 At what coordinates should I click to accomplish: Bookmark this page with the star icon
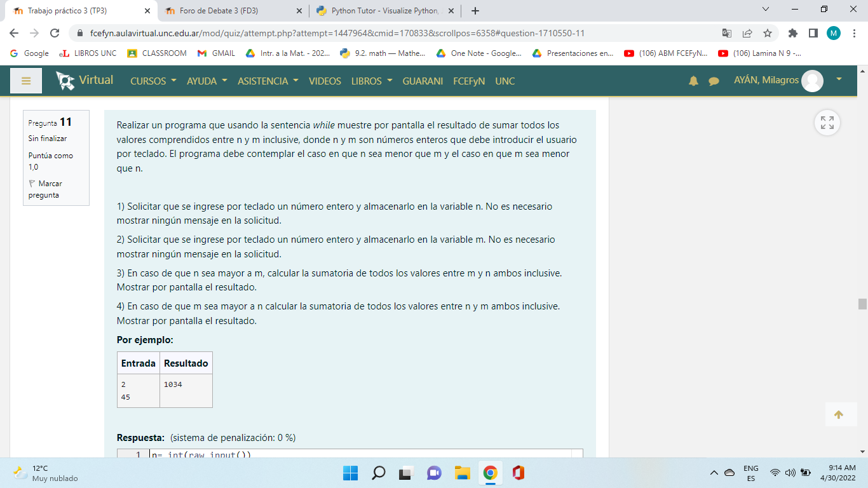click(768, 33)
